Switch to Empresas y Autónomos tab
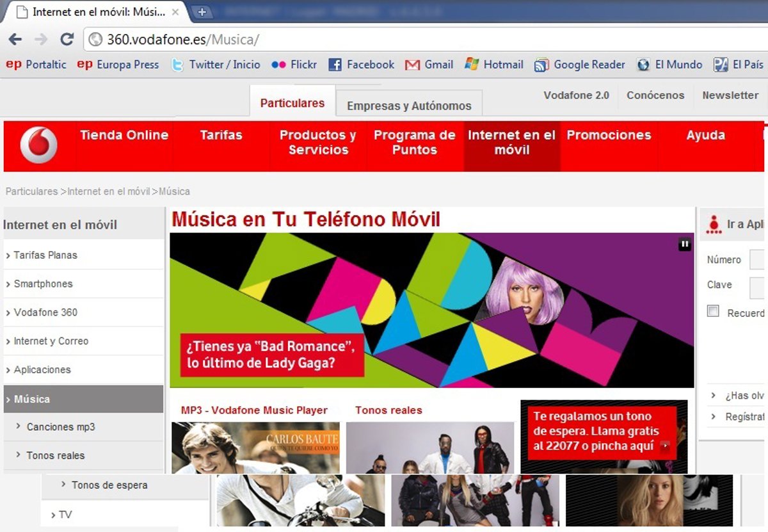The height and width of the screenshot is (532, 768). coord(409,106)
